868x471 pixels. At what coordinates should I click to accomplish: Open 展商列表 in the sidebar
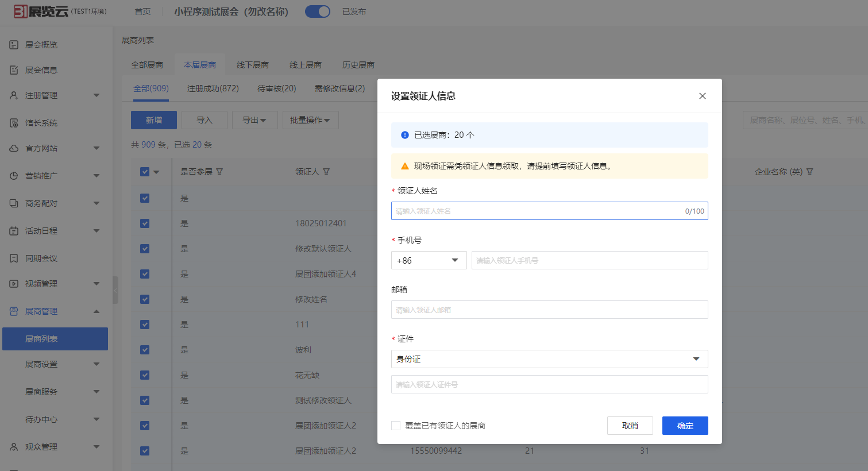pyautogui.click(x=55, y=339)
